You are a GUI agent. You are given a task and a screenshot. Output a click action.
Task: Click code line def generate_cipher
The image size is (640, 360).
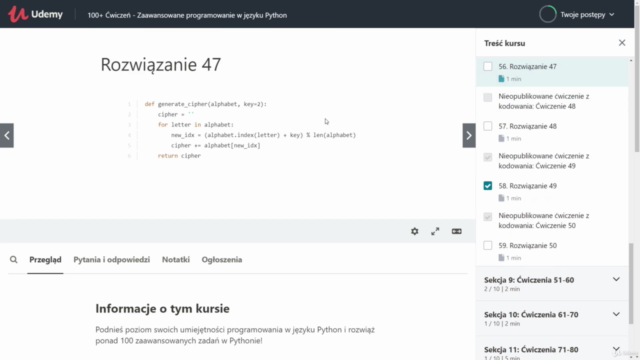pyautogui.click(x=205, y=104)
